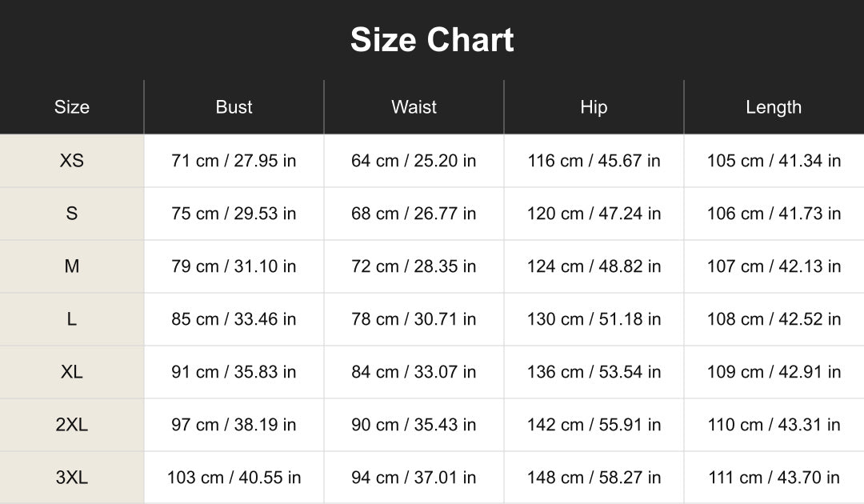Click the 3XL bust value 103 cm
Viewport: 864px width, 504px height.
coord(234,477)
